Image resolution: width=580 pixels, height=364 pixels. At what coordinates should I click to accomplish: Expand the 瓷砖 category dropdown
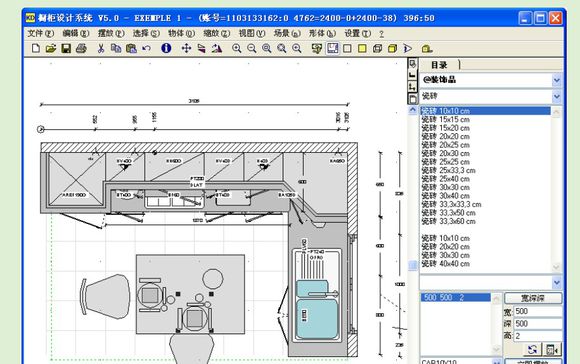557,97
